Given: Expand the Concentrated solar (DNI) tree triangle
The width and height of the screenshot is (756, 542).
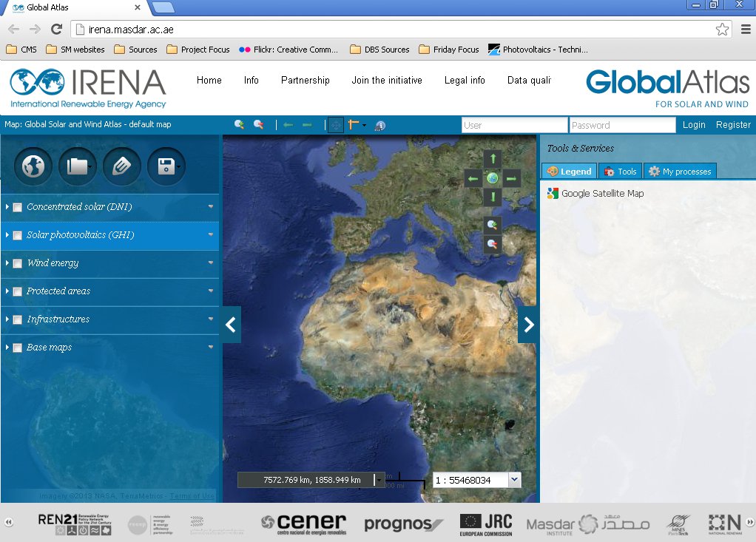Looking at the screenshot, I should click(x=7, y=207).
